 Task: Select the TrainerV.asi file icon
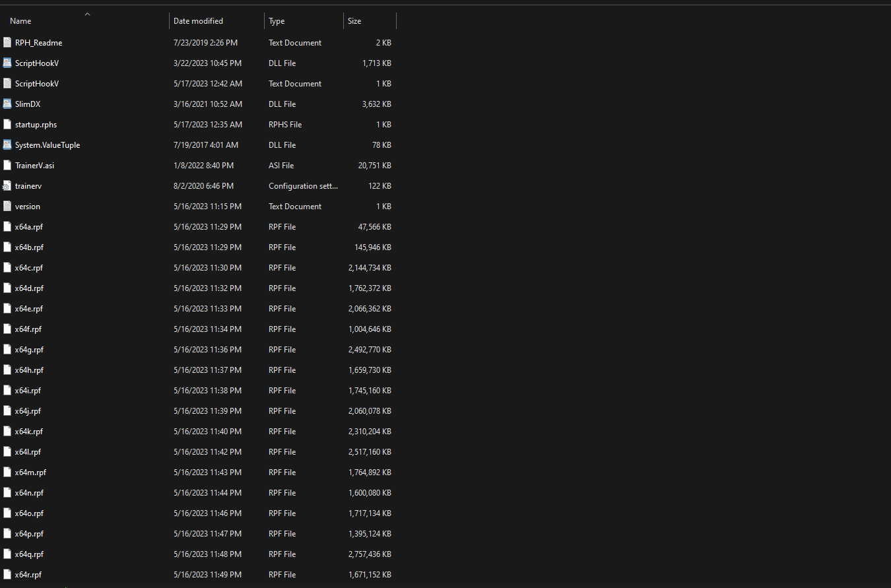coord(7,166)
